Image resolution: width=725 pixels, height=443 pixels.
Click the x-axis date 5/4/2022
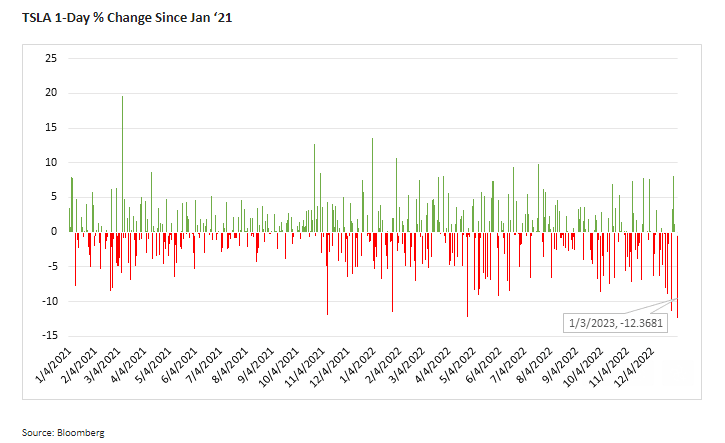[x=457, y=365]
